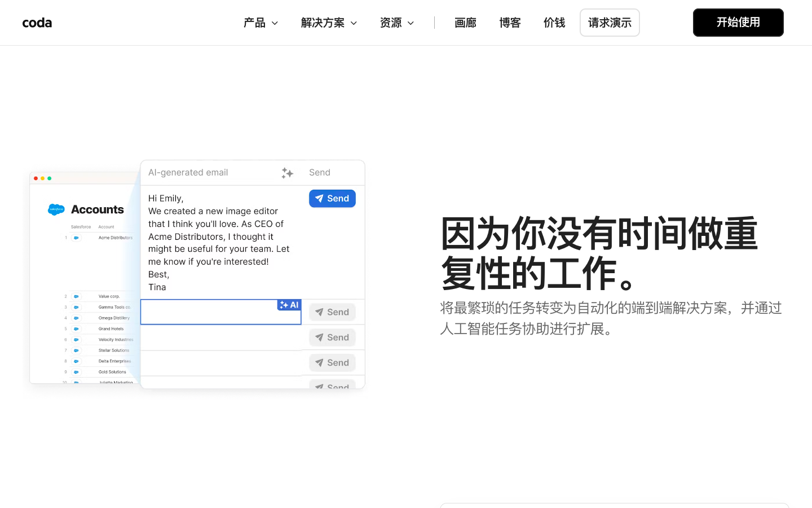This screenshot has width=812, height=508.
Task: Expand the 解决方案 dropdown menu
Action: (x=329, y=23)
